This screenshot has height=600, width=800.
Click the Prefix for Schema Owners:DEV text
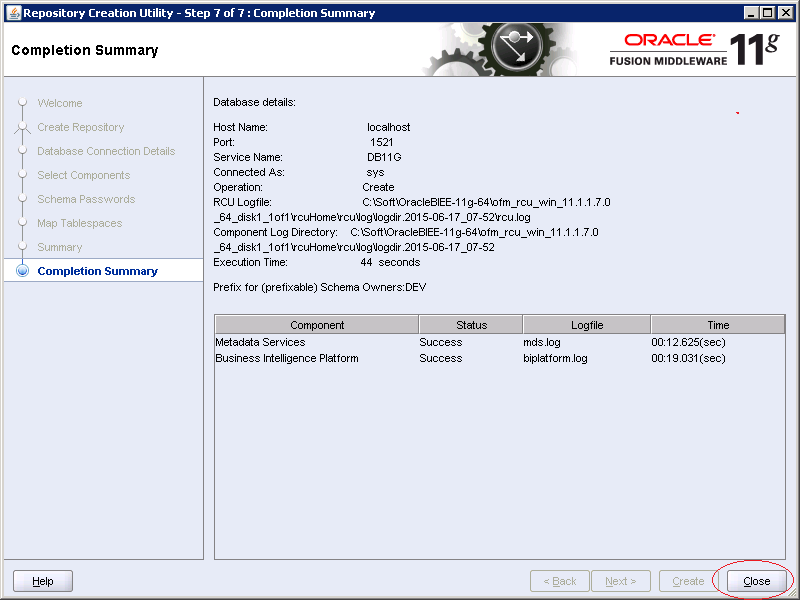[x=319, y=287]
